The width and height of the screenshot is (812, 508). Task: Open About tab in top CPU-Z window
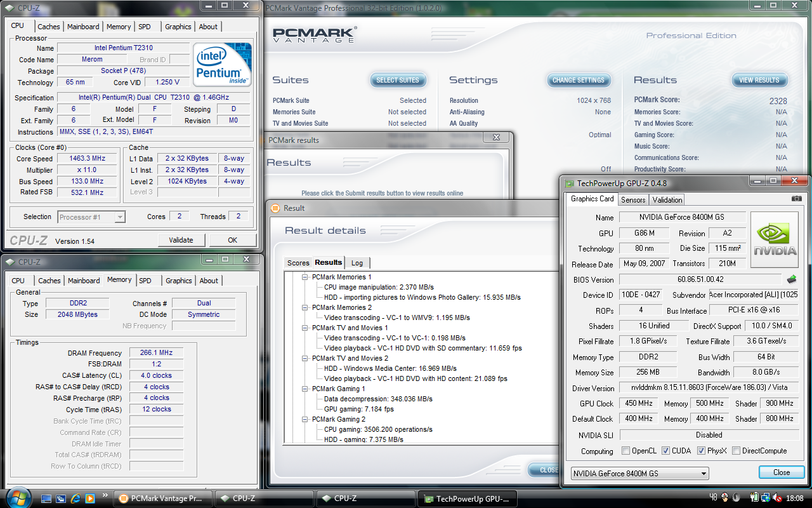point(208,27)
